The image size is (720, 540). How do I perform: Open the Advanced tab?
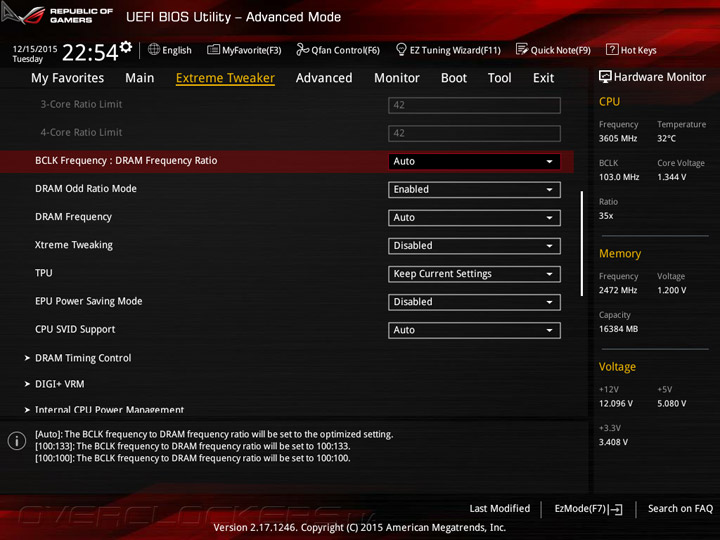pos(324,78)
